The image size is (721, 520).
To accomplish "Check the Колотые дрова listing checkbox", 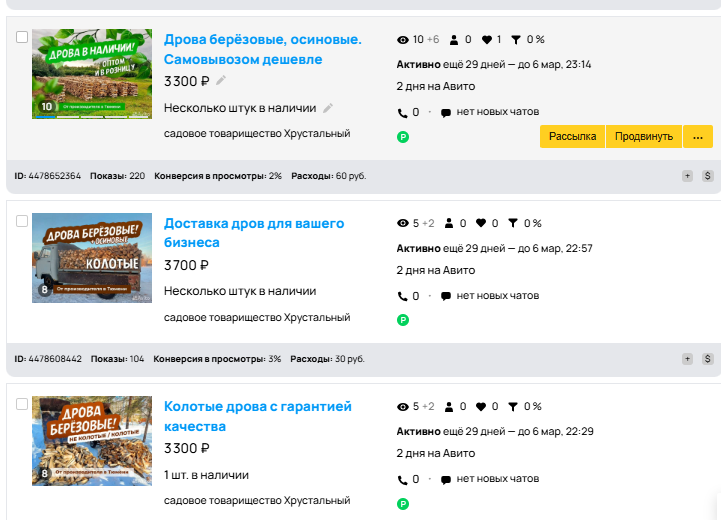I will [22, 404].
